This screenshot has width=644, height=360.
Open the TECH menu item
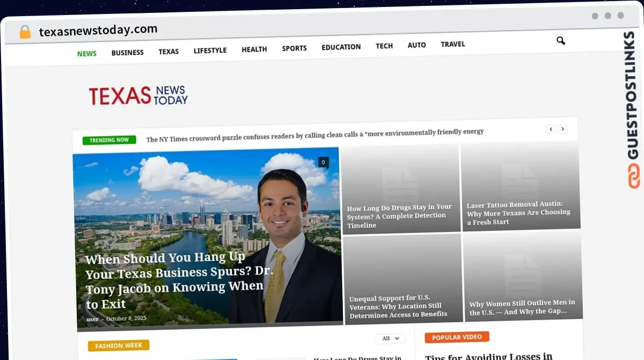[384, 46]
